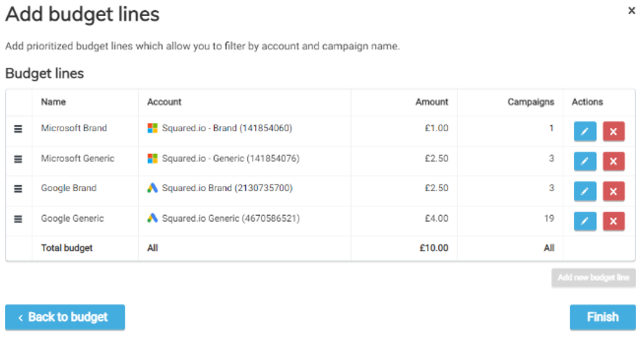This screenshot has width=644, height=337.
Task: Click the Campaigns column header
Action: [531, 102]
